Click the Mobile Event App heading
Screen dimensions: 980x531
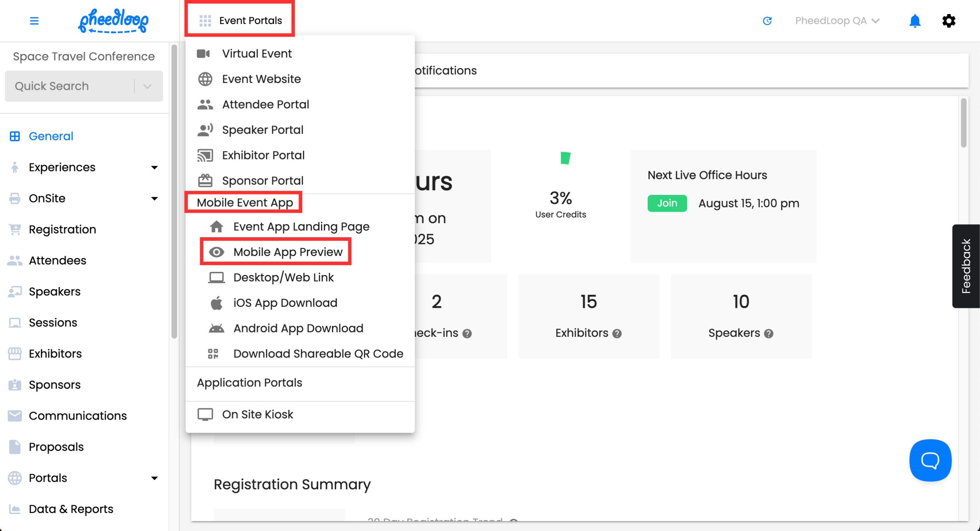[245, 202]
